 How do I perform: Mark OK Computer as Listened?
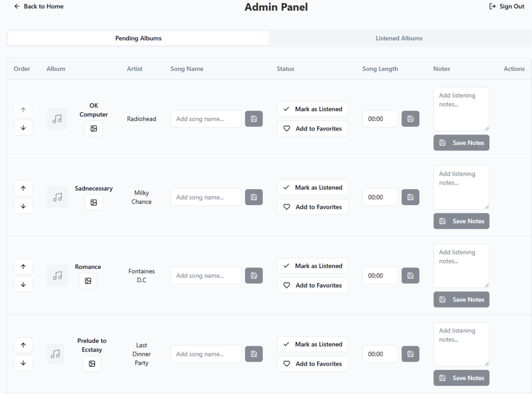(x=312, y=109)
